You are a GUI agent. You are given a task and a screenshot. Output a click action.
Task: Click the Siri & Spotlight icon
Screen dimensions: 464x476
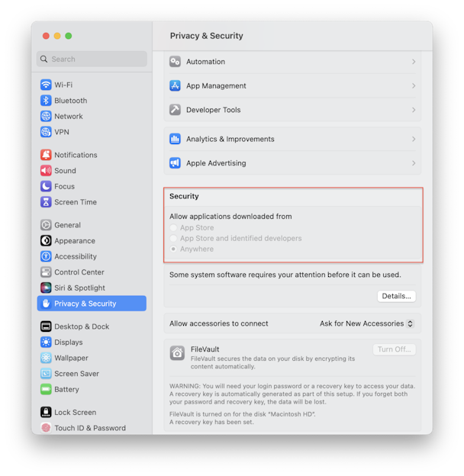tap(46, 288)
